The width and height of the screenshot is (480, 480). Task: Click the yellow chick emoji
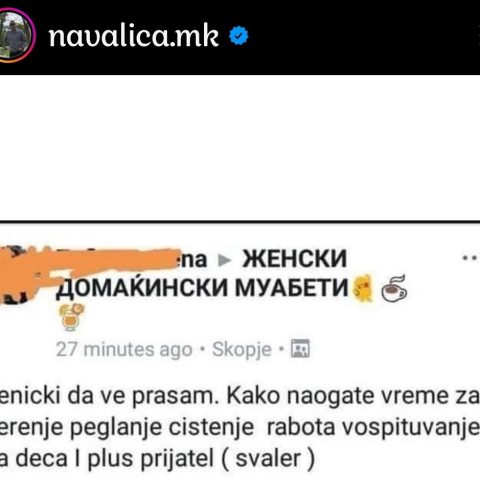[x=363, y=288]
